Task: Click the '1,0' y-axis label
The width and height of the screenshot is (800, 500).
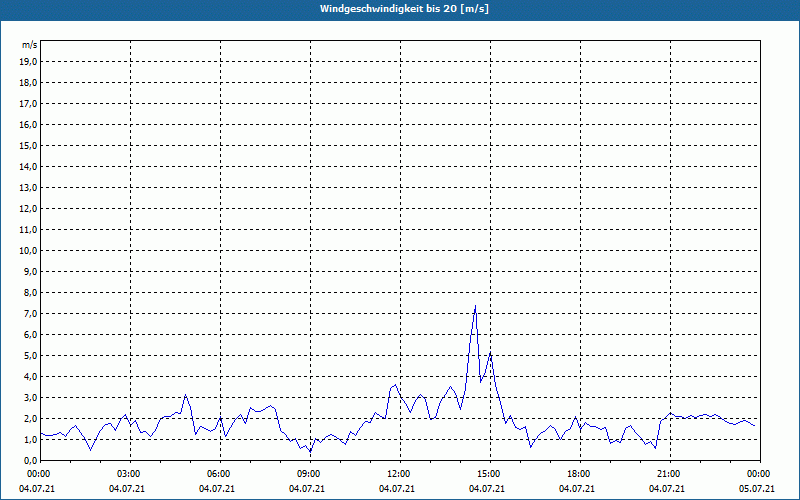Action: pos(31,439)
